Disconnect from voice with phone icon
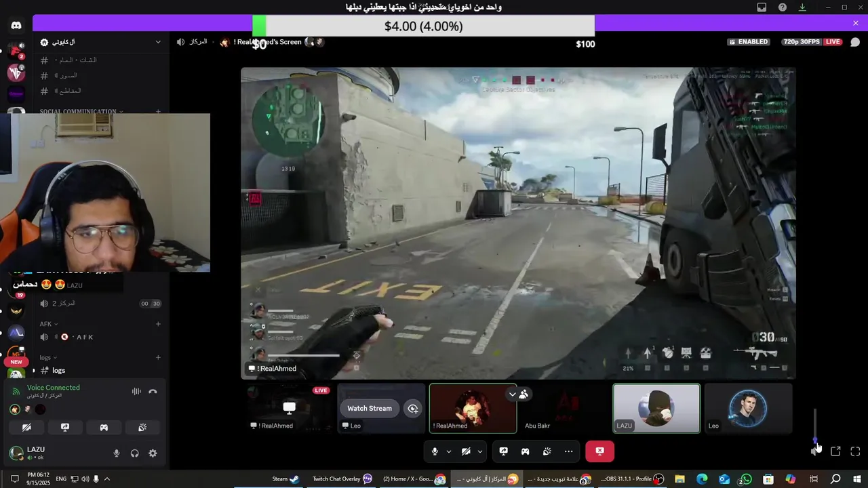 pos(153,391)
